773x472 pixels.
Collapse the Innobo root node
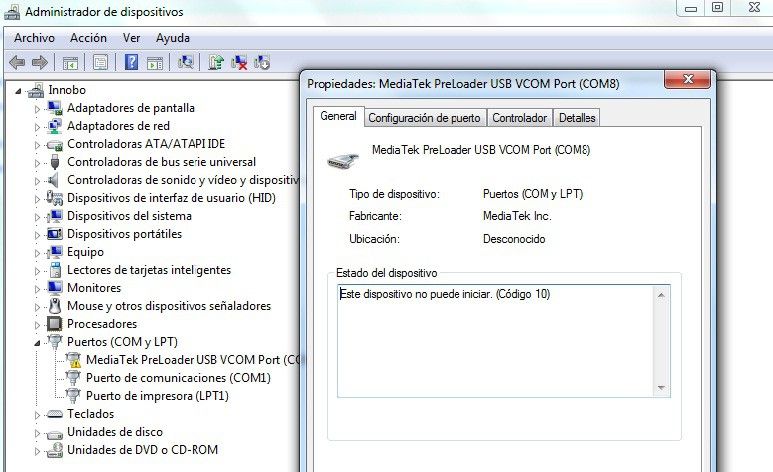[18, 91]
